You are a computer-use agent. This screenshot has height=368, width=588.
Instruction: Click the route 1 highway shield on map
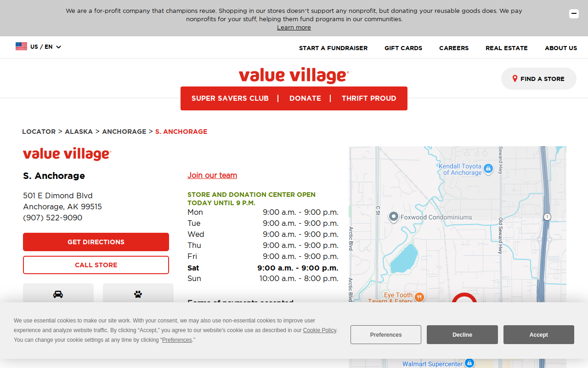(547, 217)
